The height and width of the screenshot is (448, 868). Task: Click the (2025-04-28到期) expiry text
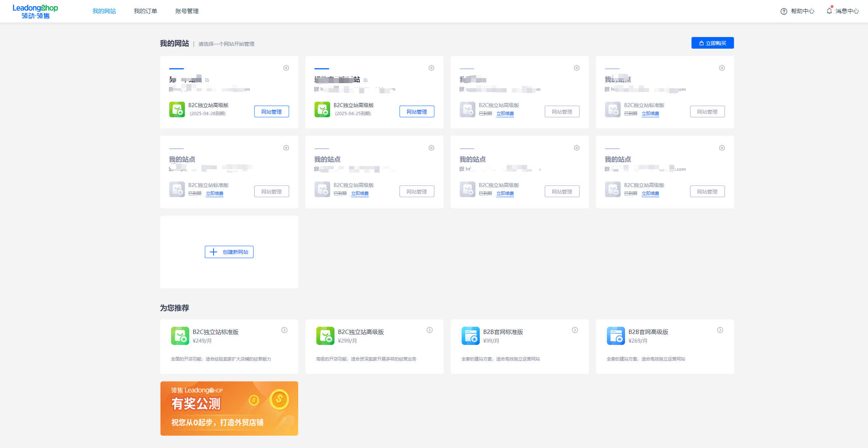pyautogui.click(x=207, y=114)
